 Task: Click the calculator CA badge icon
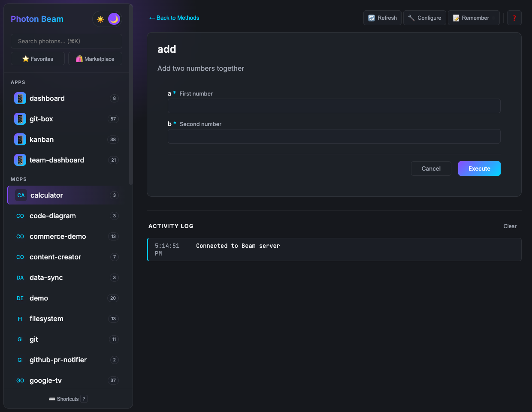click(x=21, y=195)
